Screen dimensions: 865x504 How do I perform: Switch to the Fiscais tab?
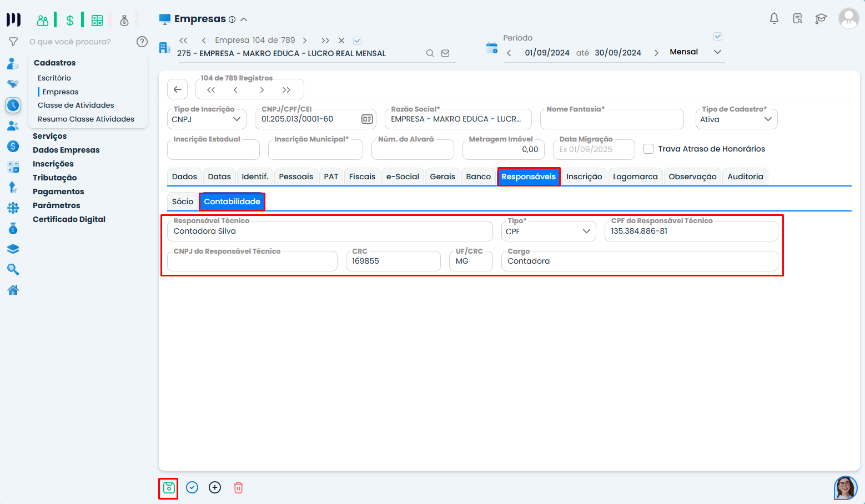coord(362,177)
